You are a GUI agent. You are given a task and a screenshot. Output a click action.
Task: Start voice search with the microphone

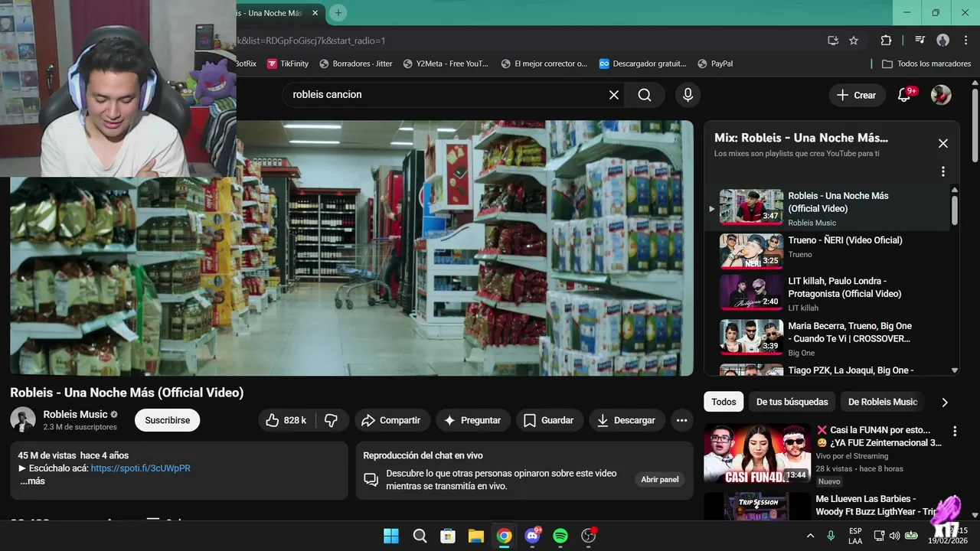click(x=688, y=95)
